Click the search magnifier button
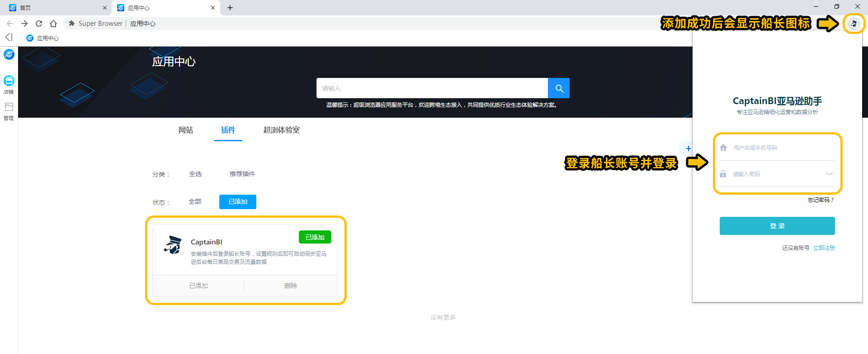 (559, 88)
